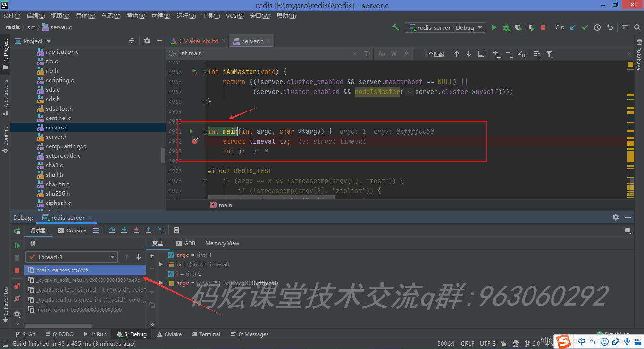644x349 pixels.
Task: Switch to the Console tab in Debug panel
Action: [x=72, y=230]
